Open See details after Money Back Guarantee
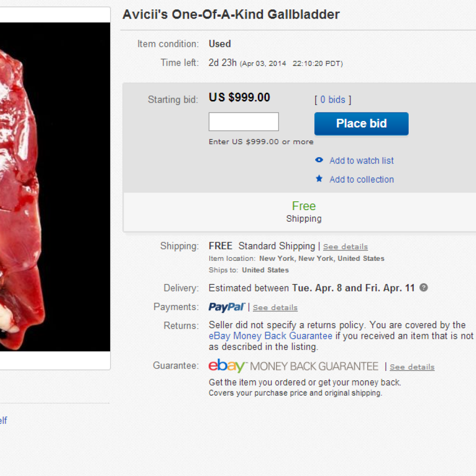 tap(412, 367)
